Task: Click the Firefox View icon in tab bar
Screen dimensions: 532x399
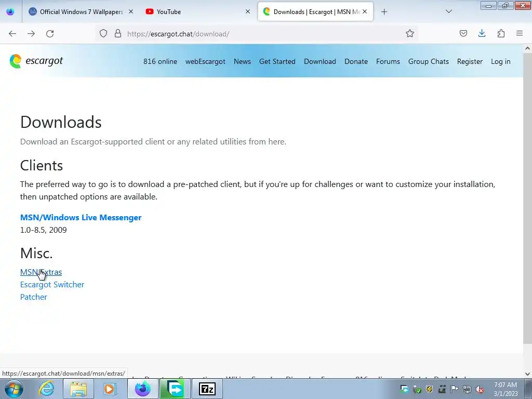Action: click(x=10, y=11)
